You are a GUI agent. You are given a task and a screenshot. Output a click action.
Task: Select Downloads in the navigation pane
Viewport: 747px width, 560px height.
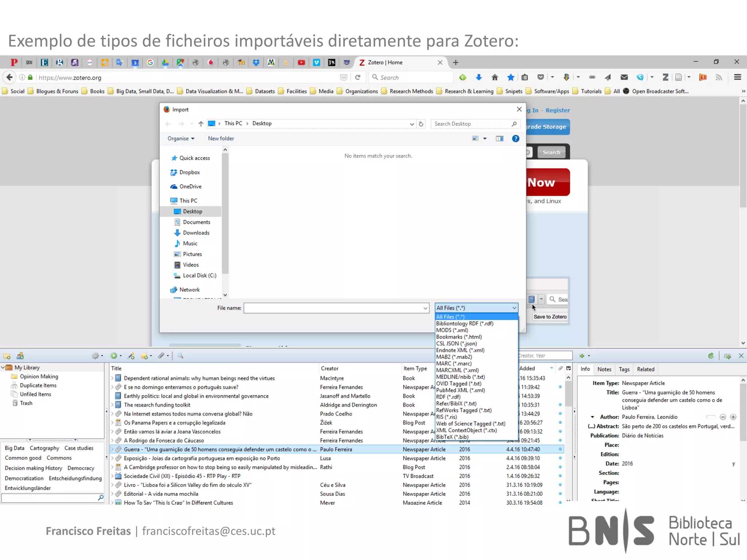[196, 233]
